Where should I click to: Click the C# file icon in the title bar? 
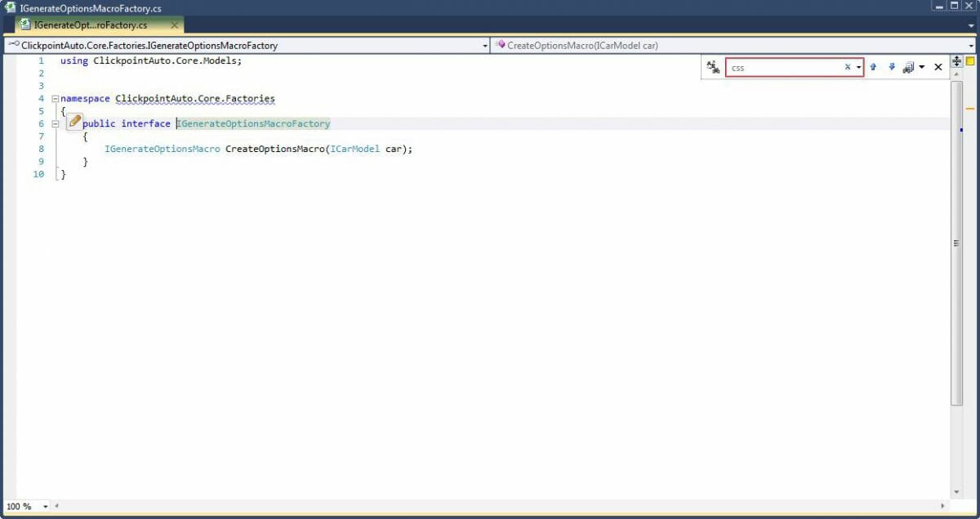tap(10, 7)
